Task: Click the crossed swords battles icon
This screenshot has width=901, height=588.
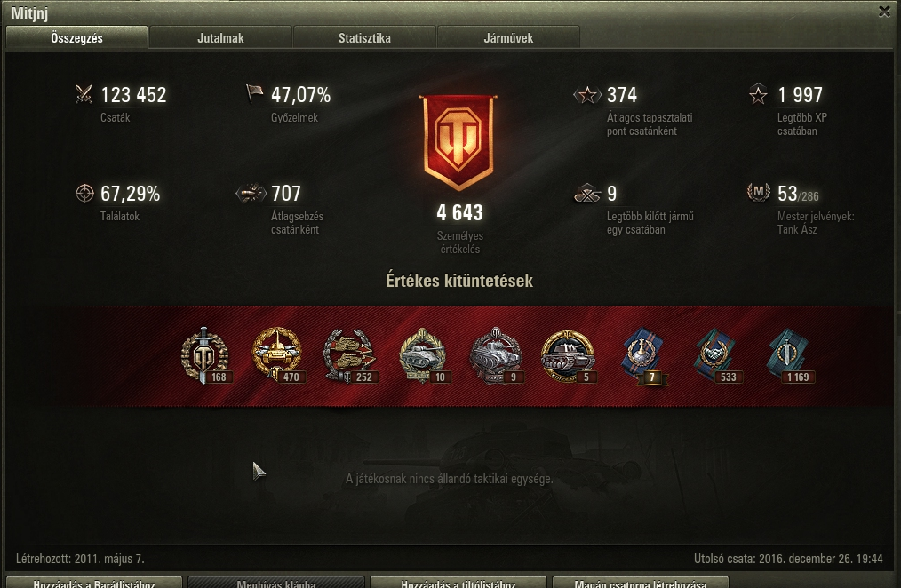Action: click(x=84, y=94)
